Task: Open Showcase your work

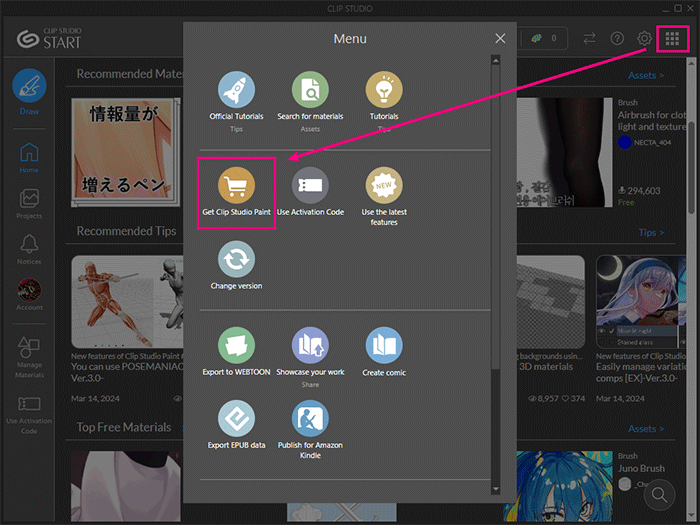Action: coord(310,346)
